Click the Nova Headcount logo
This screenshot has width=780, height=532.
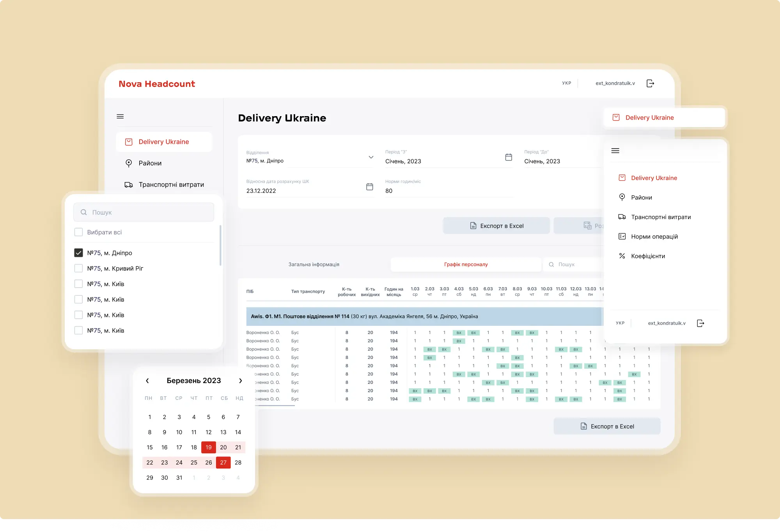(x=157, y=84)
